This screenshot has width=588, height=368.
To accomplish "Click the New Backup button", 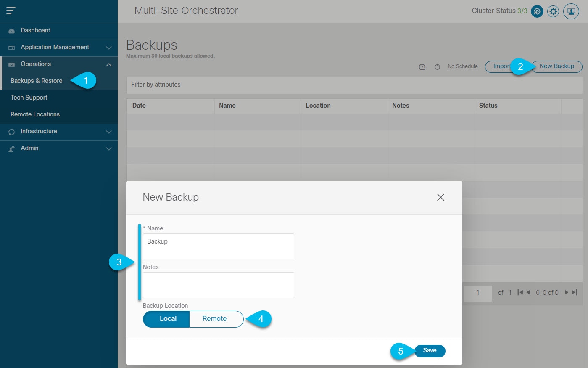I will [x=557, y=66].
